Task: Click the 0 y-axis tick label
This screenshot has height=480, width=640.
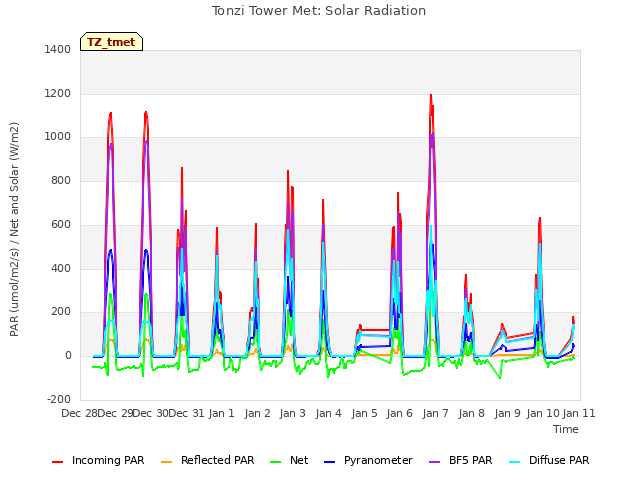Action: click(x=68, y=356)
